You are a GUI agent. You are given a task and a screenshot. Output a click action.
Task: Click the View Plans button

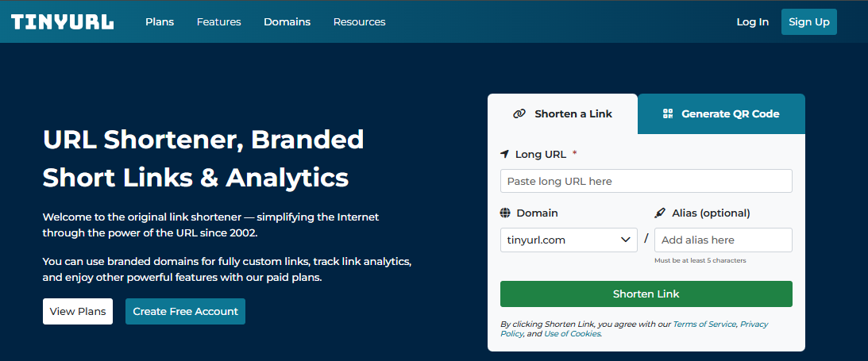(78, 311)
